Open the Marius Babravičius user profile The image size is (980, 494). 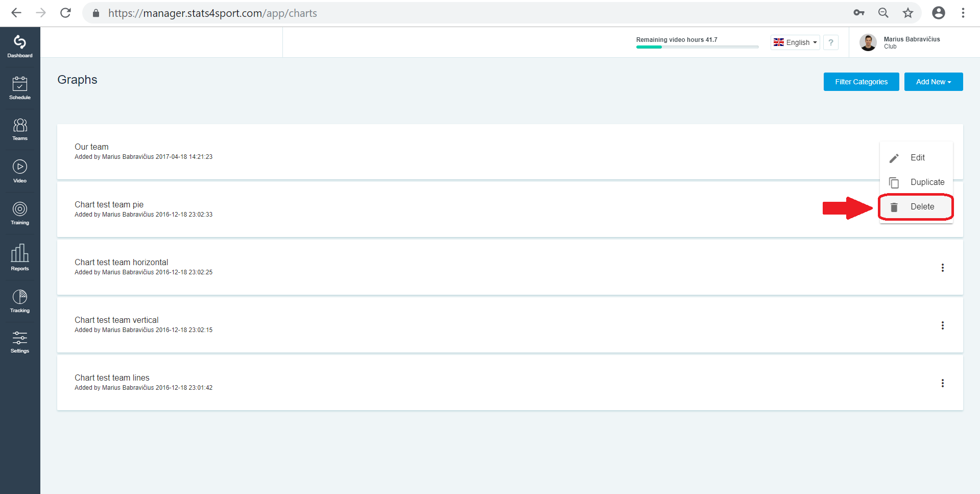(900, 42)
